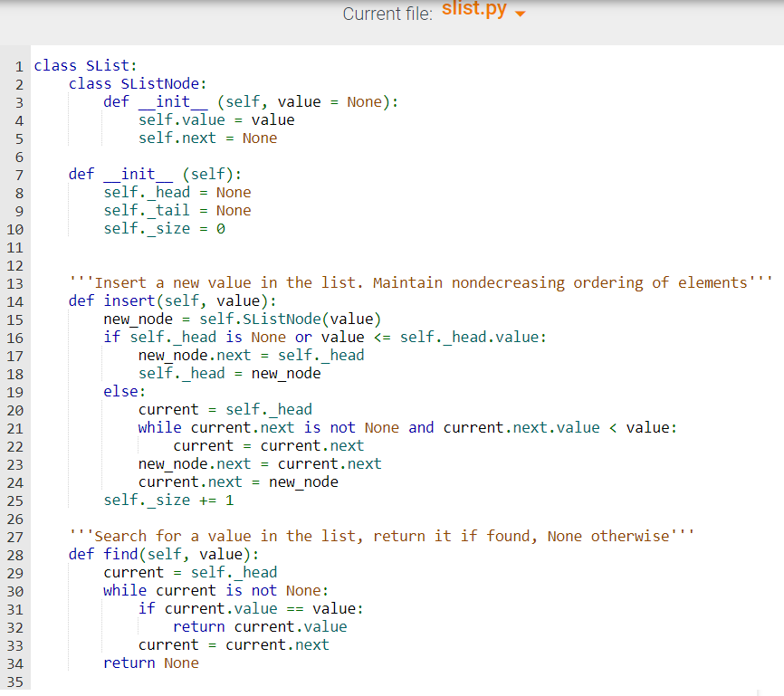Place cursor on the while loop in find
This screenshot has height=696, width=784.
pos(181,590)
